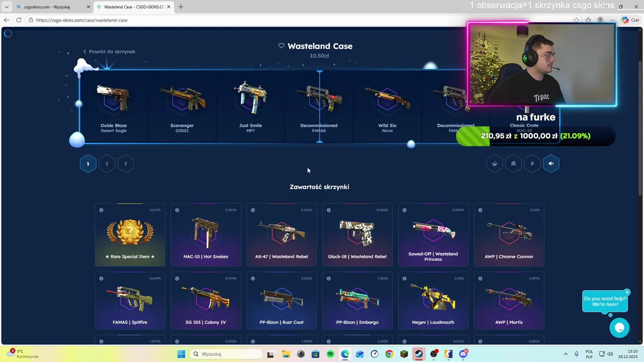Click the Glock-18 Wasteland Rebel item

click(x=357, y=235)
